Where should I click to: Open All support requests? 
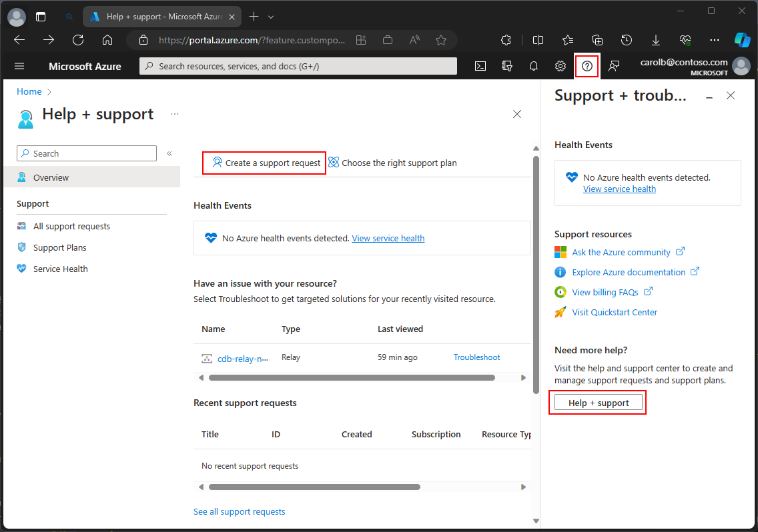point(71,226)
